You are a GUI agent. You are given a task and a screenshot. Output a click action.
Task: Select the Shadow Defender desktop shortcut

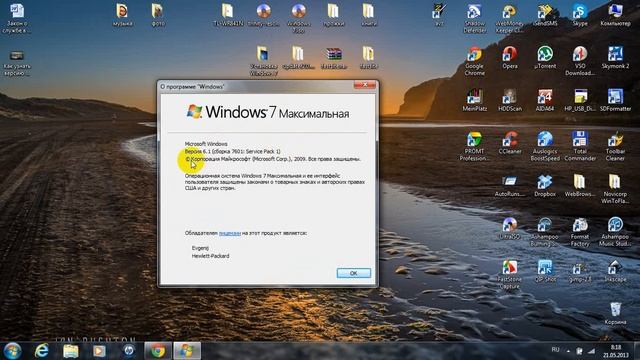click(x=474, y=19)
